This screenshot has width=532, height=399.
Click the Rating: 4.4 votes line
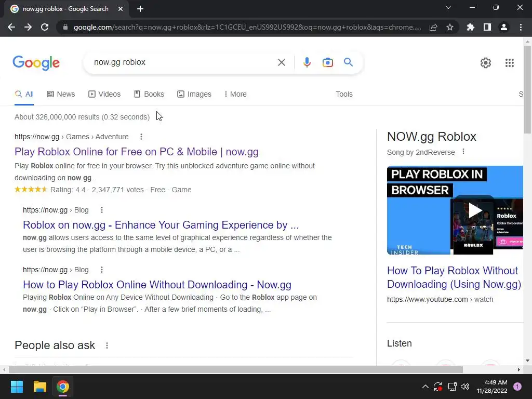pyautogui.click(x=103, y=190)
